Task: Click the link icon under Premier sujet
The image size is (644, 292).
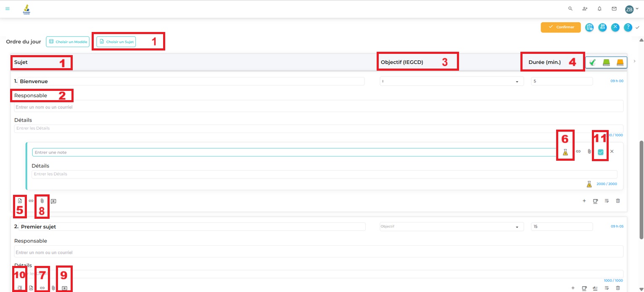Action: (x=42, y=288)
